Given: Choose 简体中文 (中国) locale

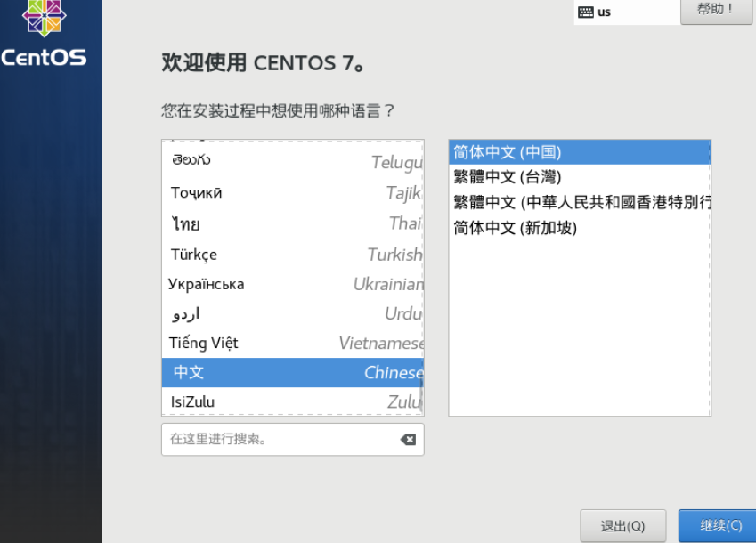Looking at the screenshot, I should [580, 152].
